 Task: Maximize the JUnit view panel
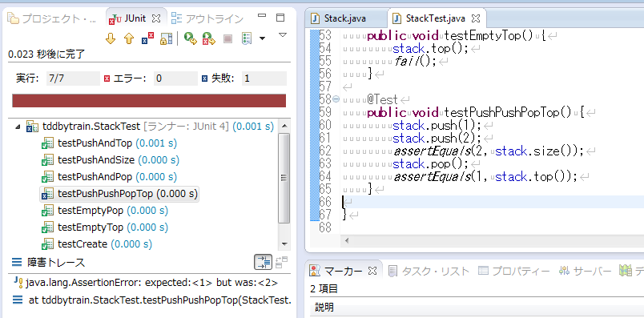point(280,18)
